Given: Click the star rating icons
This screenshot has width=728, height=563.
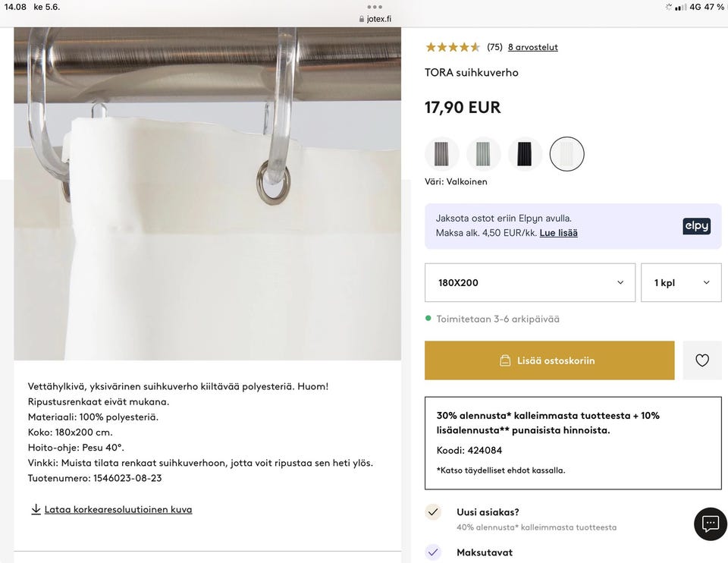Looking at the screenshot, I should (x=453, y=47).
